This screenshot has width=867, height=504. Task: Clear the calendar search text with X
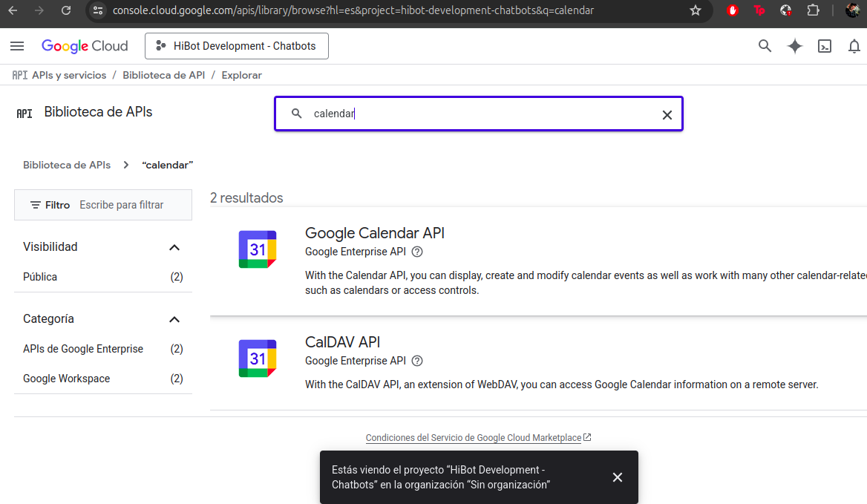[x=667, y=114]
